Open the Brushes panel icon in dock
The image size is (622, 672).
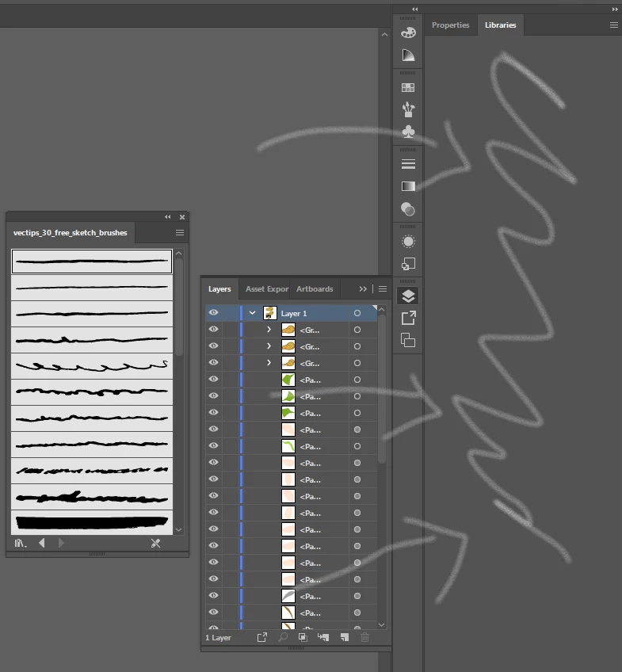[x=408, y=109]
